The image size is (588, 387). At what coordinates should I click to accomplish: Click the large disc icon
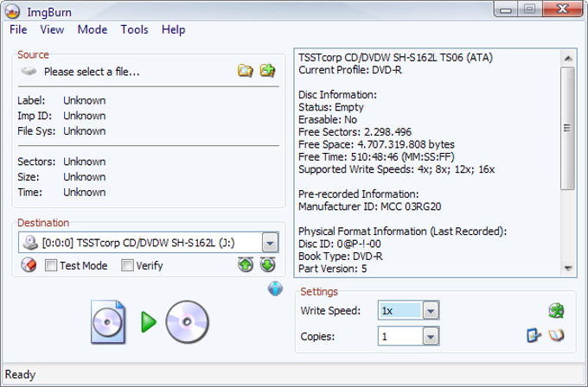click(x=187, y=322)
